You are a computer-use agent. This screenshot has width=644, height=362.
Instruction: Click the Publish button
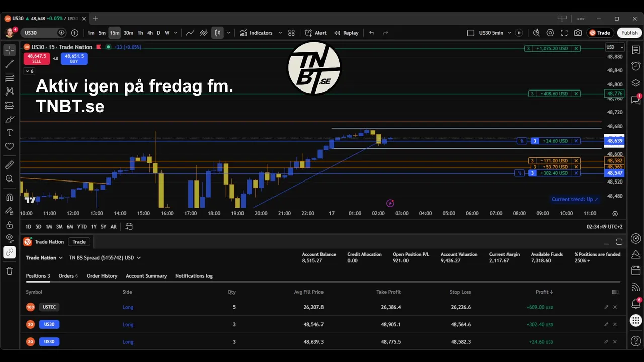(629, 33)
